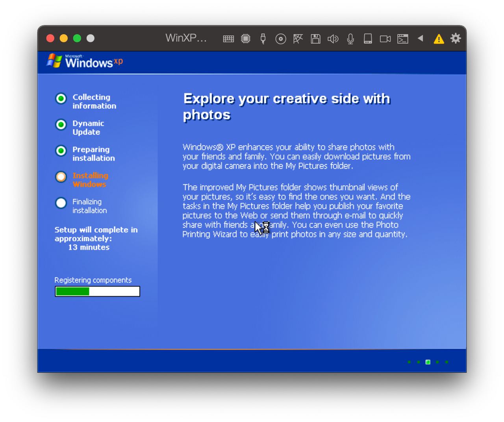Click the paragraph beginning 'Windows® XP enhances'
Image resolution: width=504 pixels, height=422 pixels.
(296, 156)
